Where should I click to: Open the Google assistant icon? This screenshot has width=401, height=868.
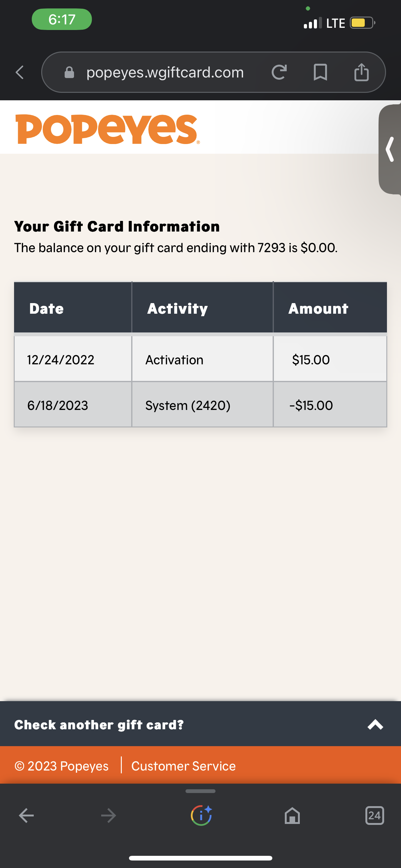tap(201, 816)
